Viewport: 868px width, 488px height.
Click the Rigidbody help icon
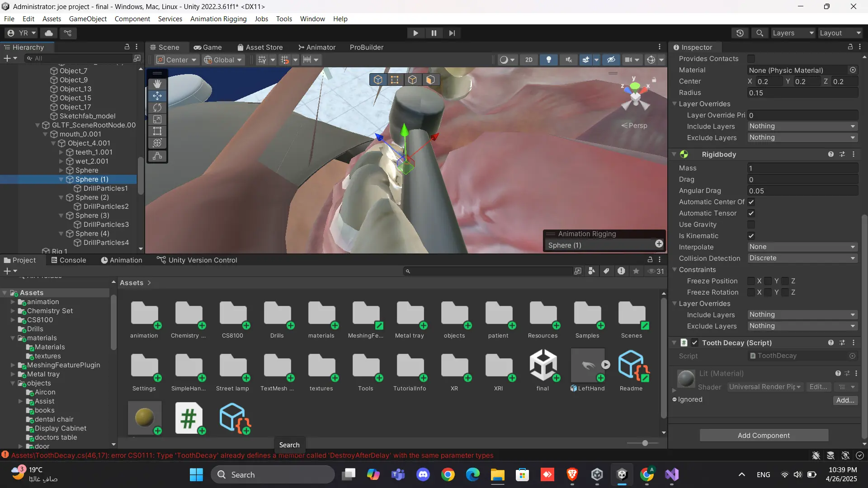[831, 155]
